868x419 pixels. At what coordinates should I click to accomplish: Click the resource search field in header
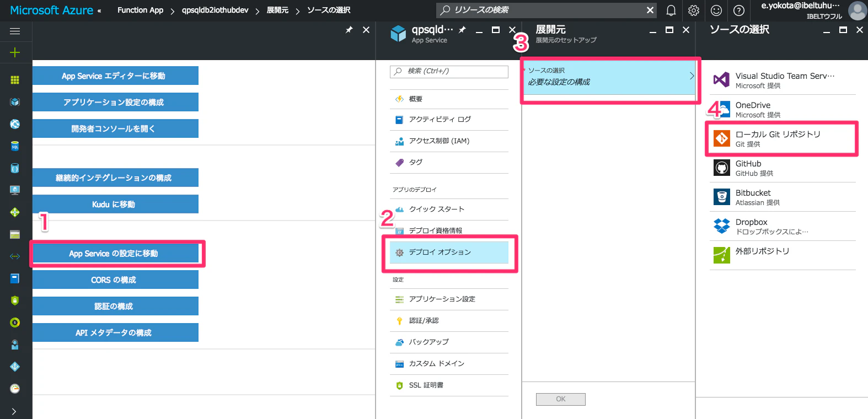546,10
